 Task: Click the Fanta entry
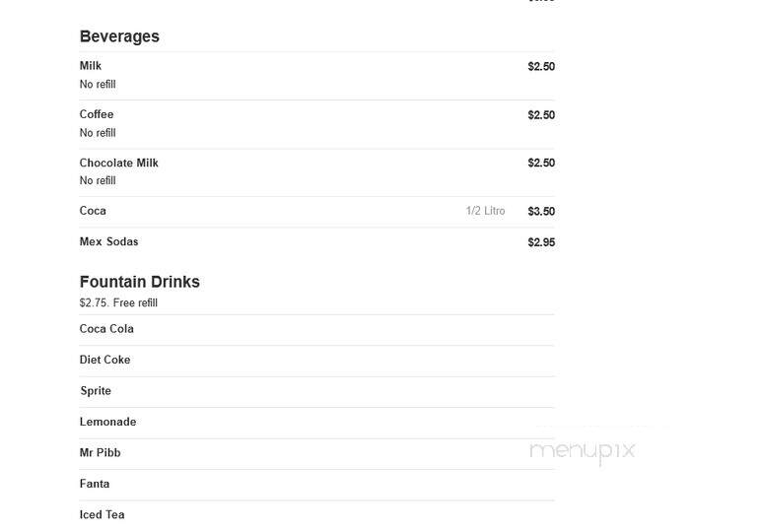[x=95, y=484]
